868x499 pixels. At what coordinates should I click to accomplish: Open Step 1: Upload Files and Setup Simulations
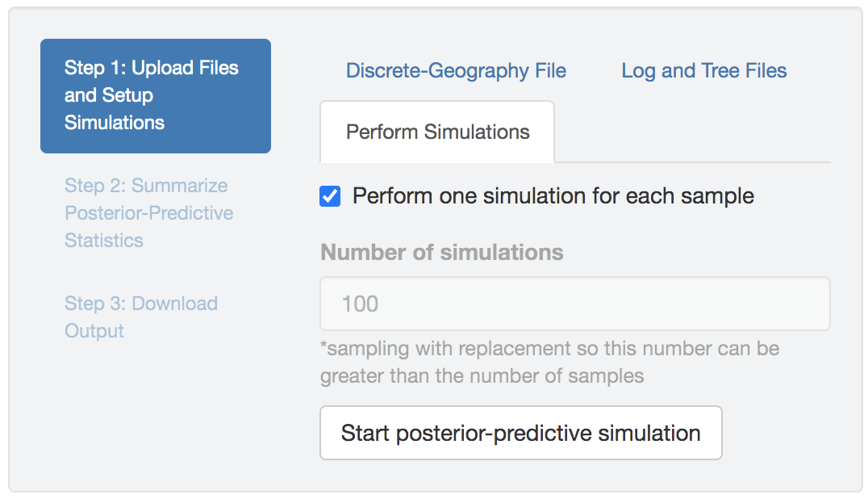point(155,95)
